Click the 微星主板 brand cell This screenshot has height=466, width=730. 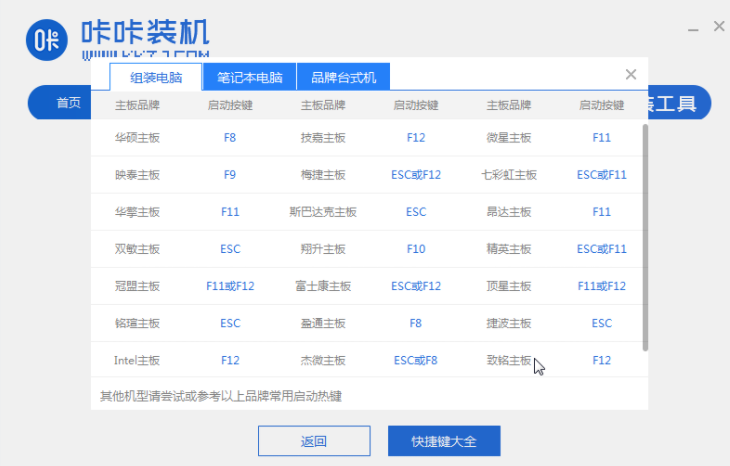(x=508, y=138)
